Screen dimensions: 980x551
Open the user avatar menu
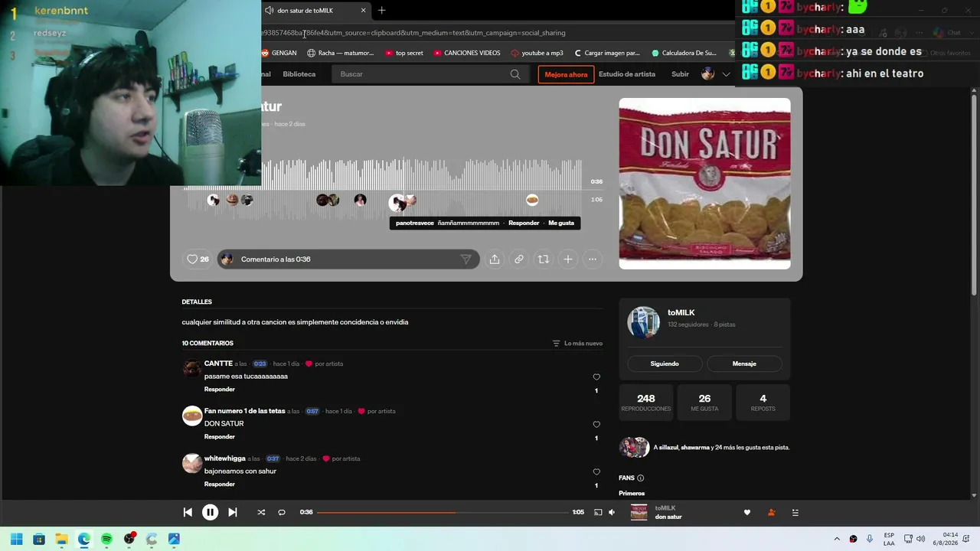point(708,74)
